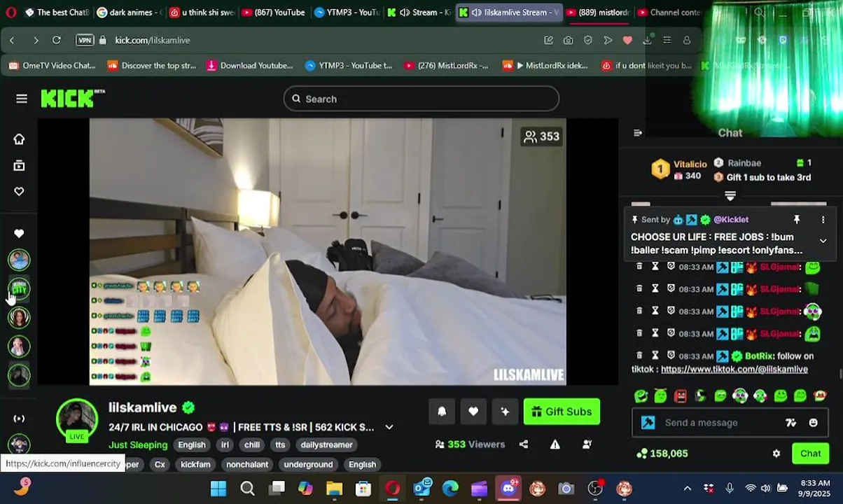Report the stream with the warning triangle icon

[555, 444]
